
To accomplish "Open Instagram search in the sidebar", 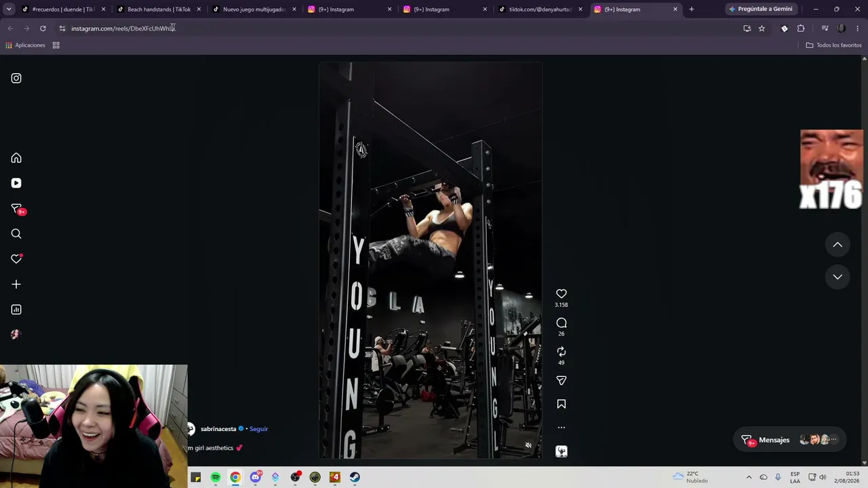I will tap(16, 234).
